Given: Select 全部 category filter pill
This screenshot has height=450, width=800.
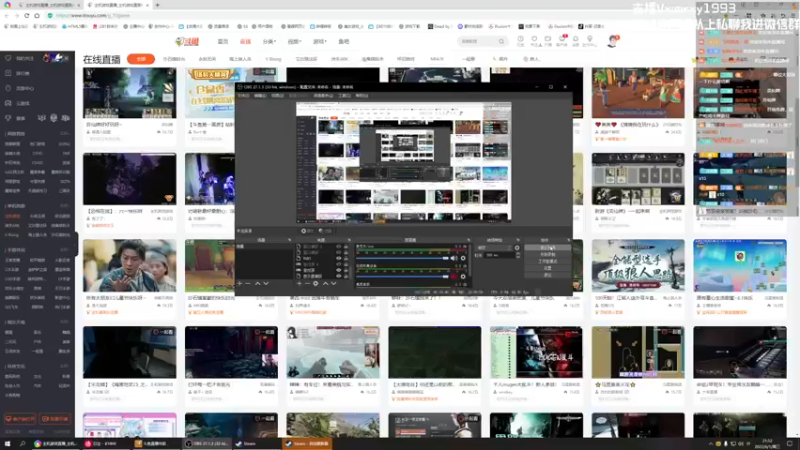Looking at the screenshot, I should coord(141,59).
